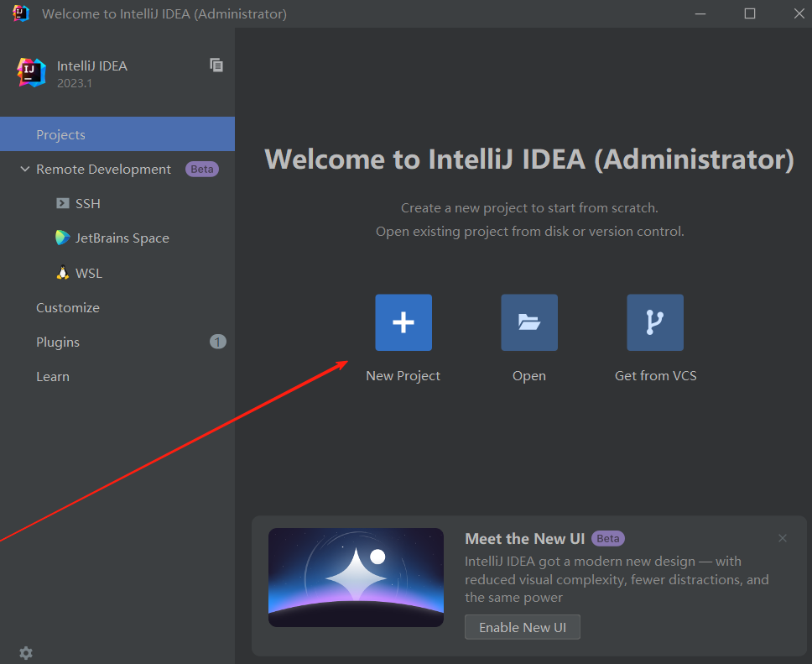Click the SSH terminal icon

click(63, 203)
